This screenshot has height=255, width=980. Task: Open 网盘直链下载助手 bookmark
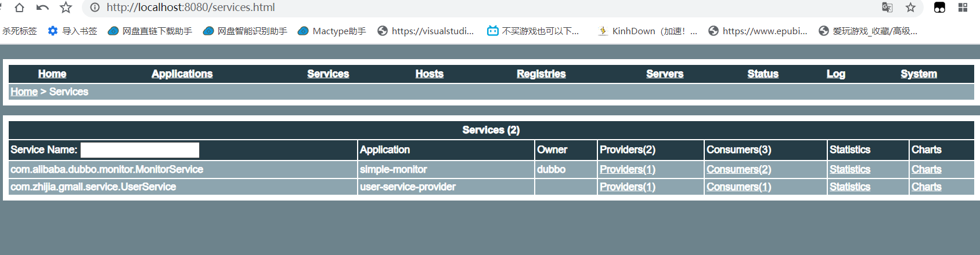tap(150, 31)
